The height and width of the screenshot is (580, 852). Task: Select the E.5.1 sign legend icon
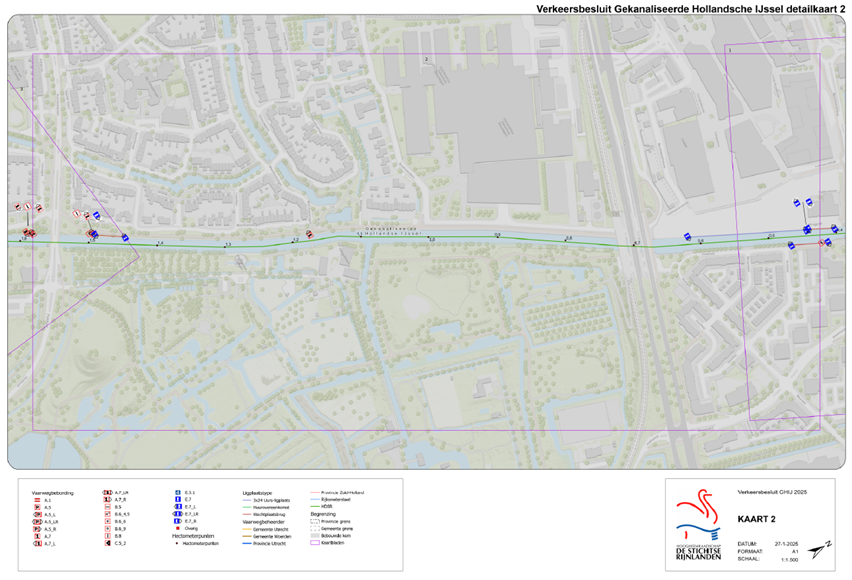coord(178,493)
